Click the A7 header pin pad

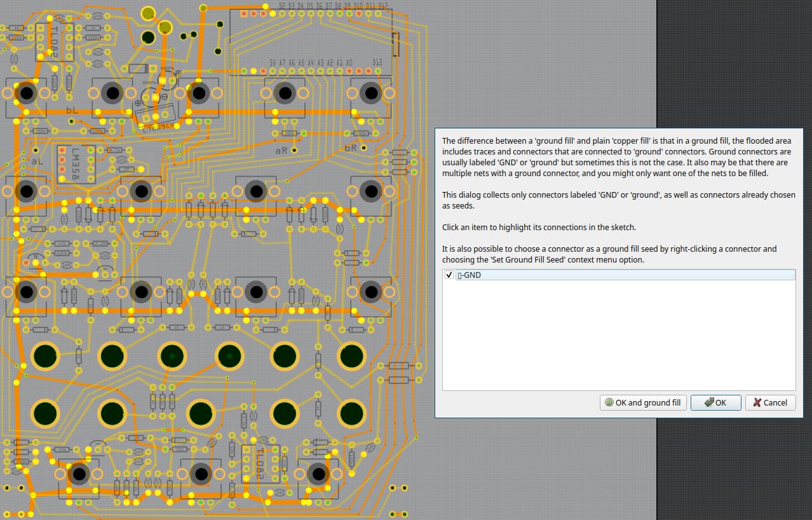tap(282, 71)
